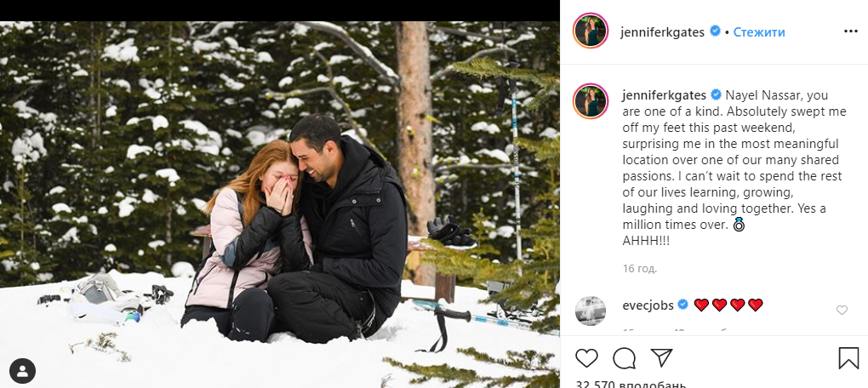Image resolution: width=868 pixels, height=388 pixels.
Task: Click verified badge beside evecjobs name
Action: pyautogui.click(x=682, y=305)
